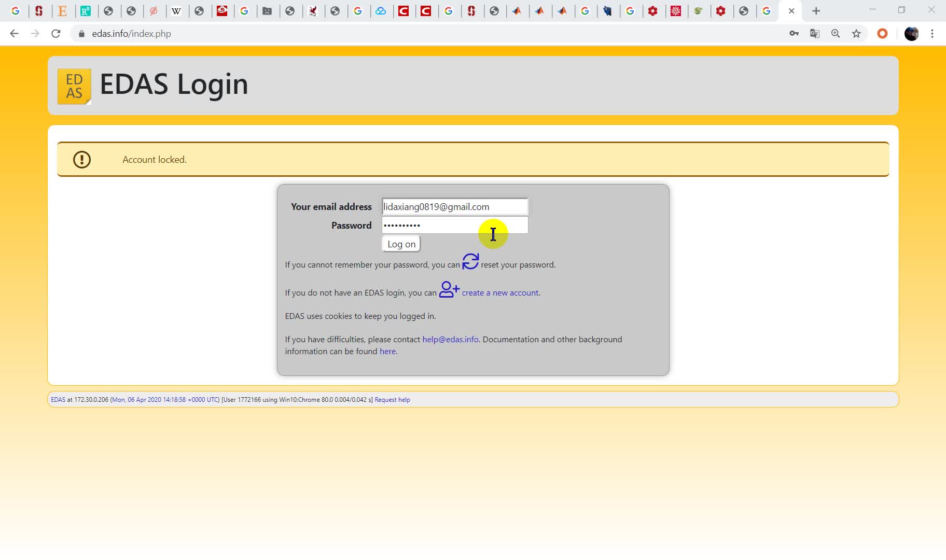
Task: Reload the EDAS login page
Action: (56, 34)
